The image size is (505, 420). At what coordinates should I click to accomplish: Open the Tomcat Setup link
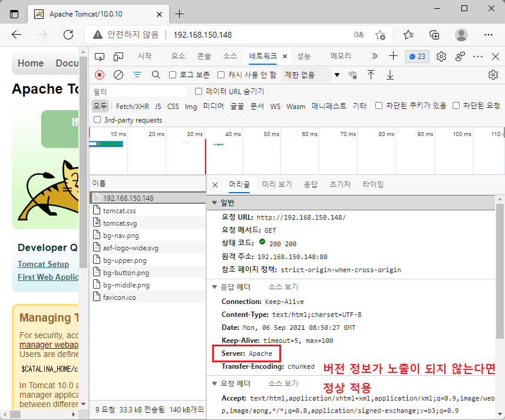click(x=43, y=264)
